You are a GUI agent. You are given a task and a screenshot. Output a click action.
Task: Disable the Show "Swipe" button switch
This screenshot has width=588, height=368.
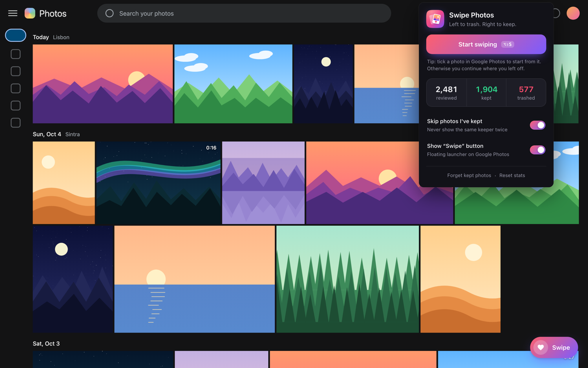(537, 150)
